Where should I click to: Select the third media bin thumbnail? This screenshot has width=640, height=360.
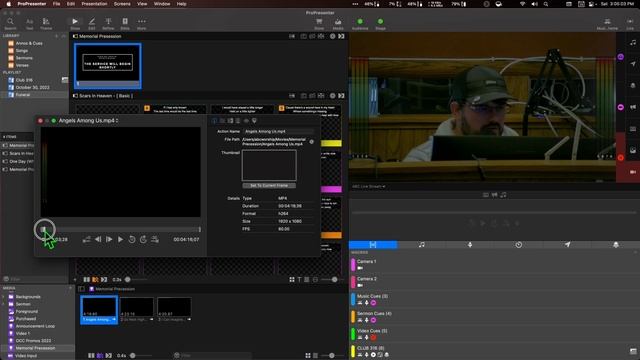tap(174, 309)
